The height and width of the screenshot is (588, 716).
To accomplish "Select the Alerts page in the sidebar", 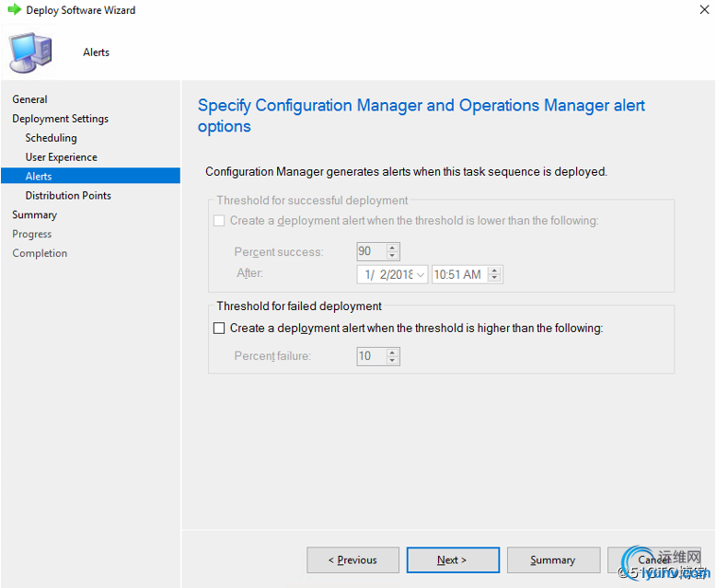I will 90,176.
